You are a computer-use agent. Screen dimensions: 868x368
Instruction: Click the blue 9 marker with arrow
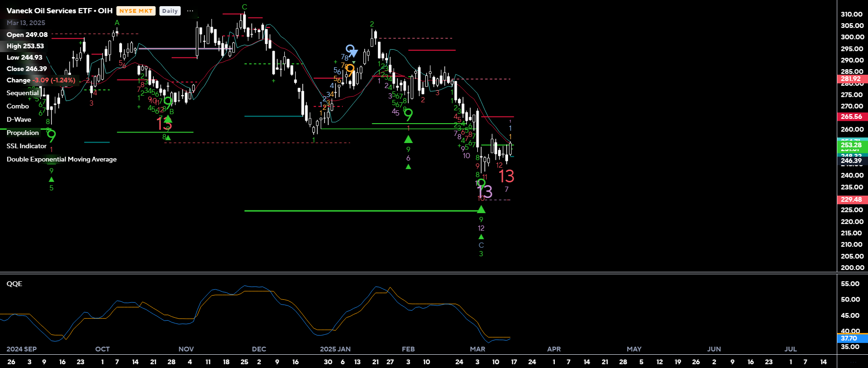pyautogui.click(x=351, y=50)
